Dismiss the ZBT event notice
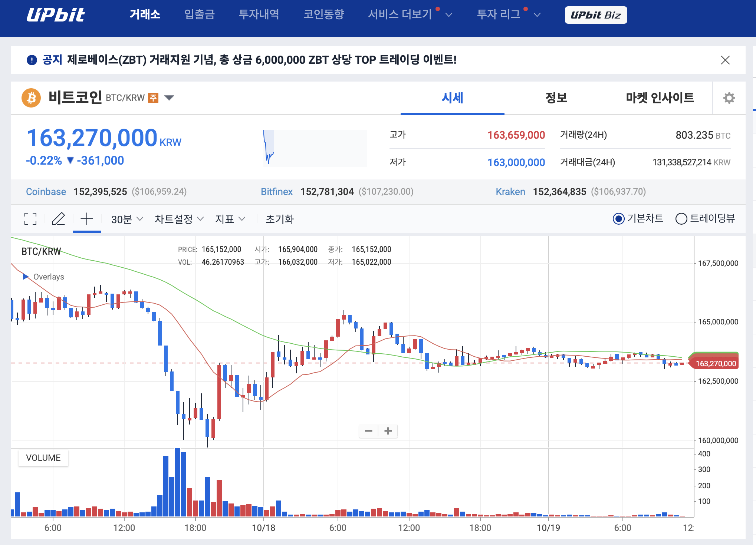The height and width of the screenshot is (545, 756). (x=726, y=60)
